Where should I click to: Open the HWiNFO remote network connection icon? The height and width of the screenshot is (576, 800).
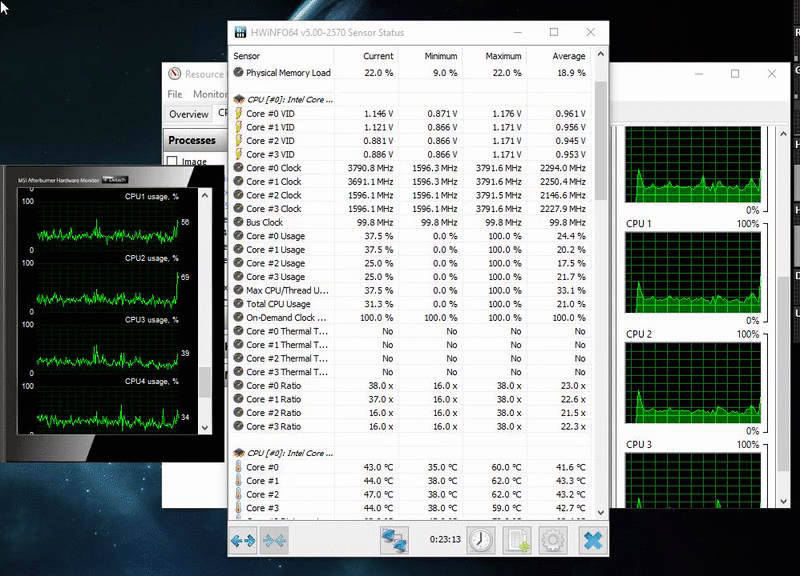click(394, 540)
